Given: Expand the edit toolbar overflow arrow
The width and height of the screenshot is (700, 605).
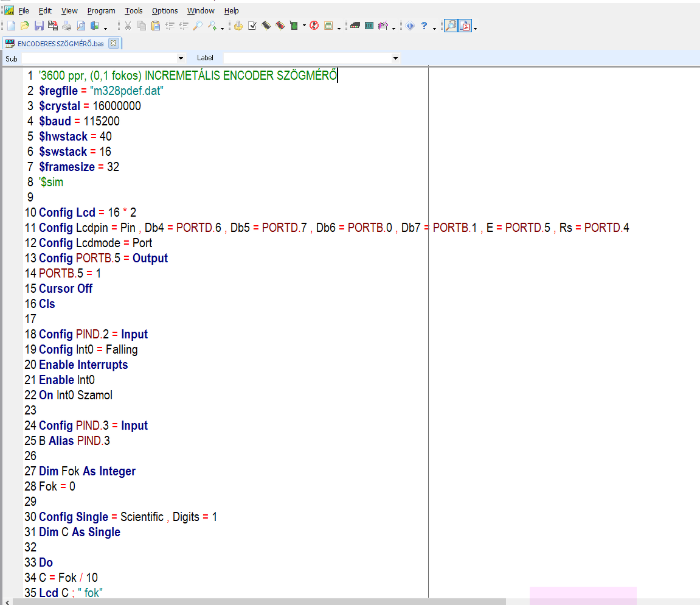Looking at the screenshot, I should [222, 29].
